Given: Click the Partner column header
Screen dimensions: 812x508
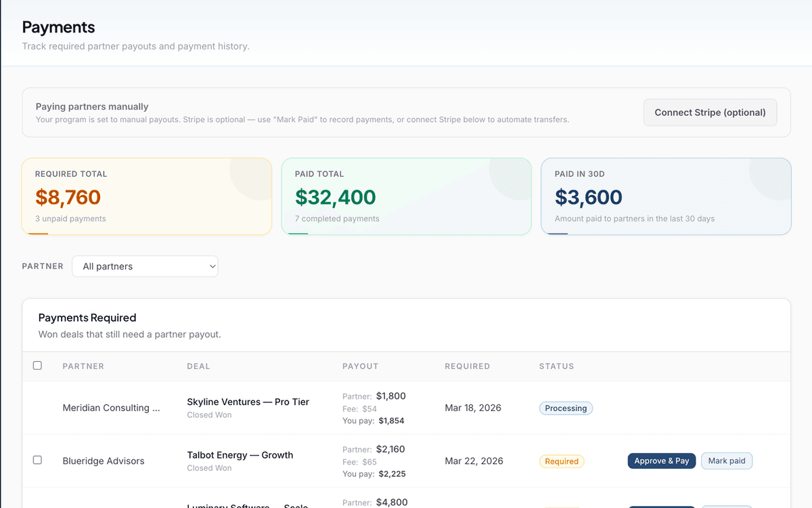Looking at the screenshot, I should tap(83, 366).
